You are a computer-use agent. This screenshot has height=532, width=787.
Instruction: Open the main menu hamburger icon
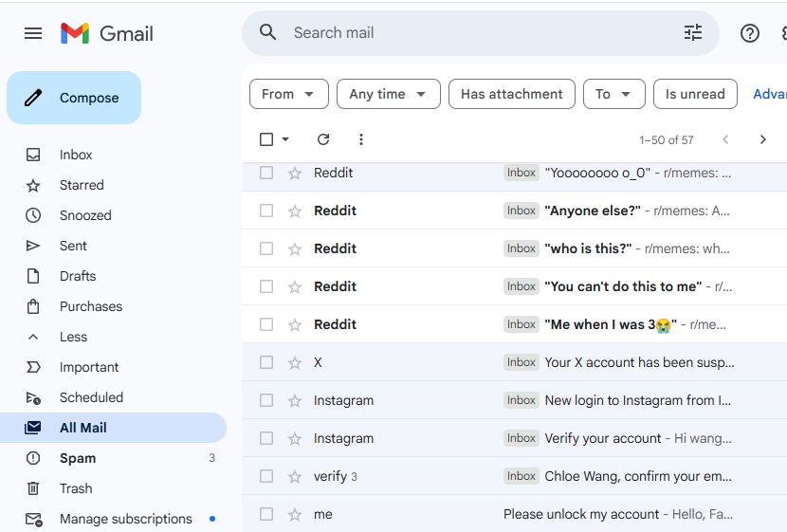[33, 33]
